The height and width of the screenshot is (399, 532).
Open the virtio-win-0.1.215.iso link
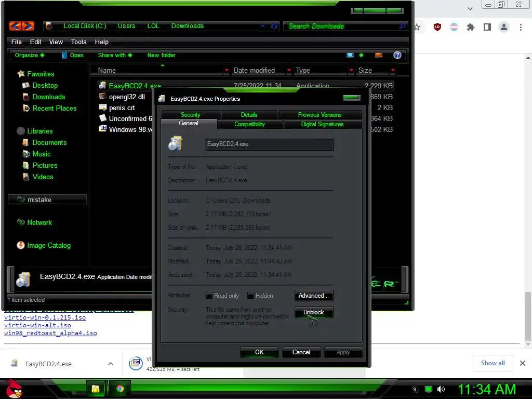(x=45, y=317)
